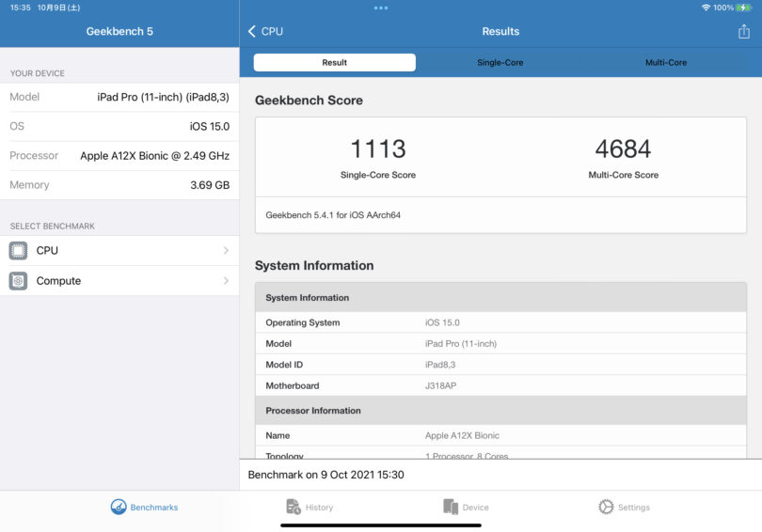Select the Compute benchmark row label
The height and width of the screenshot is (532, 762).
click(59, 280)
